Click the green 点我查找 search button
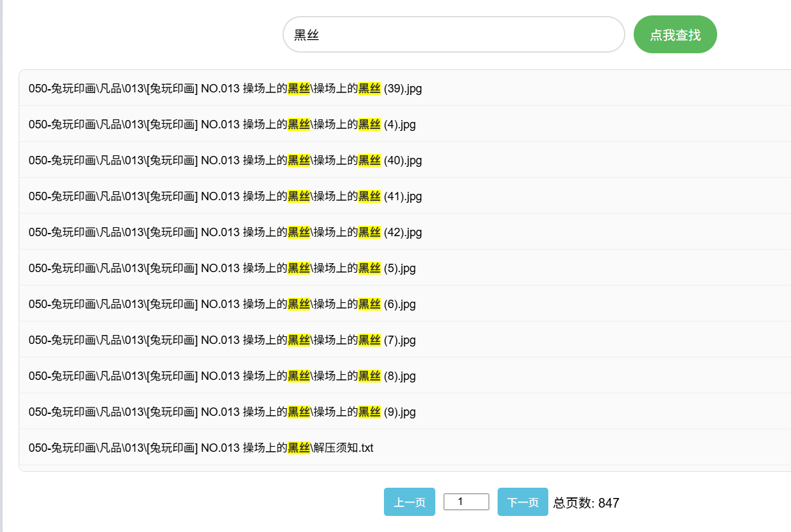Viewport: 791px width, 532px height. coord(675,35)
